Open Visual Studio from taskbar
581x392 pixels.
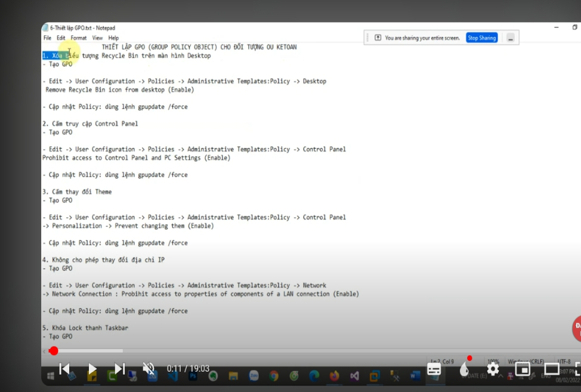(x=354, y=376)
